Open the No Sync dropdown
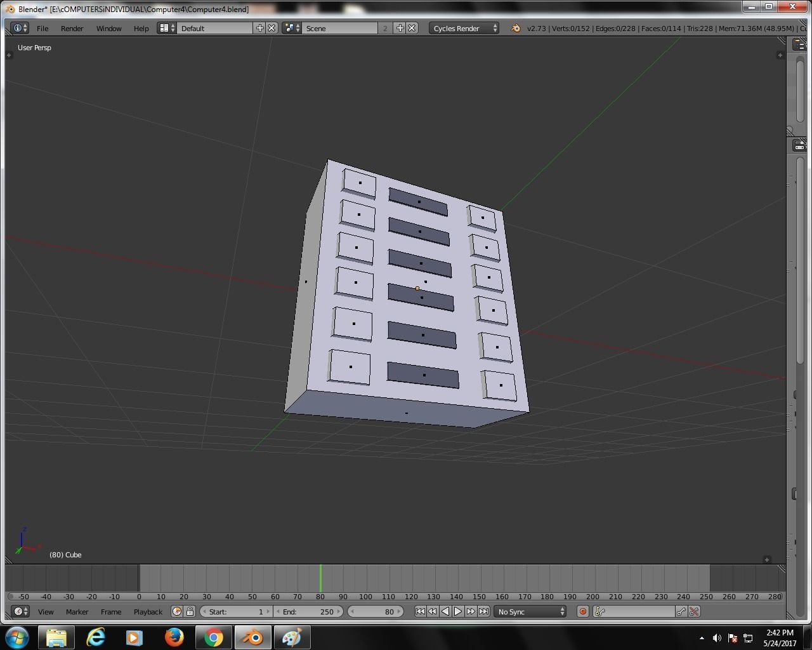Image resolution: width=812 pixels, height=650 pixels. 530,611
